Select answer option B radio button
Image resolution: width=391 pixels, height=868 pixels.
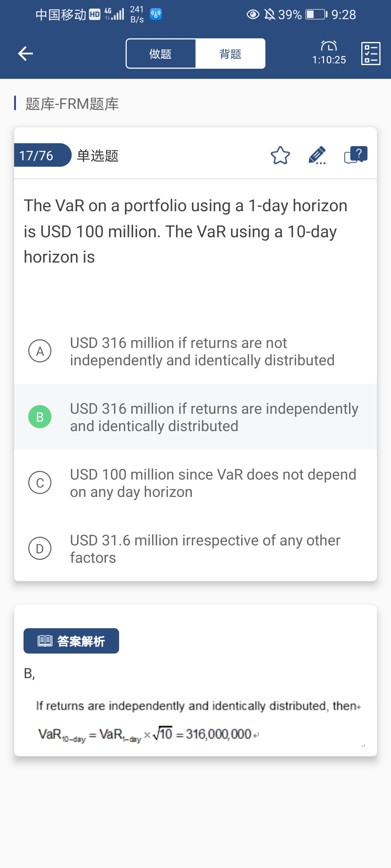point(40,417)
